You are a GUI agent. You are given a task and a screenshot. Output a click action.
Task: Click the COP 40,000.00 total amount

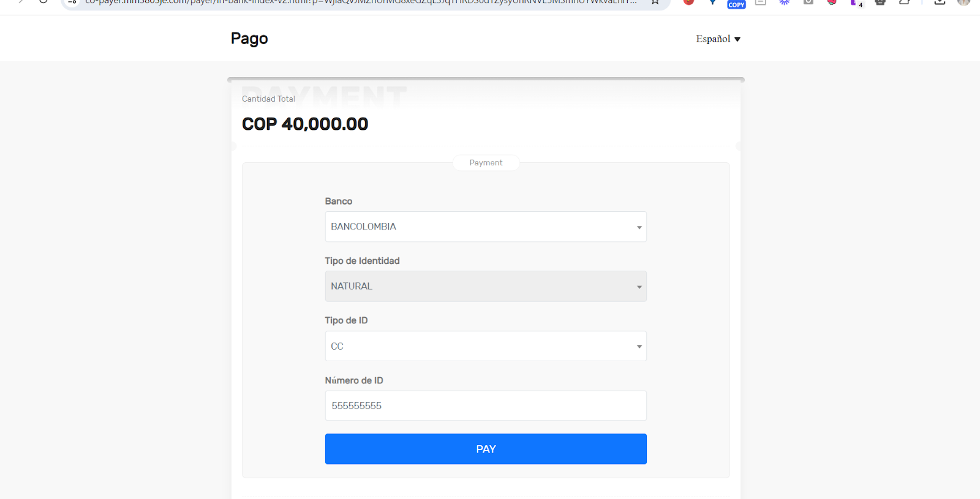tap(305, 124)
